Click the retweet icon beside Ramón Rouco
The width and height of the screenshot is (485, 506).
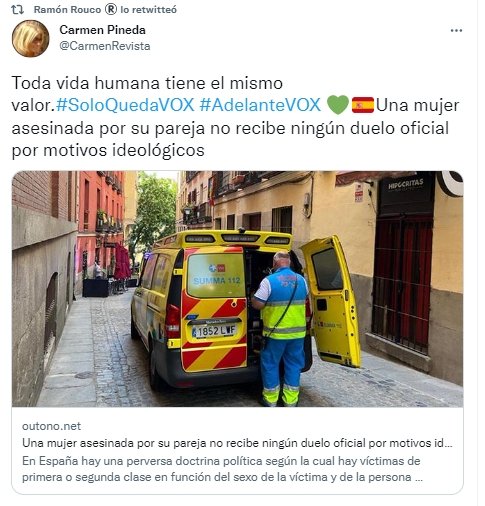[x=17, y=10]
